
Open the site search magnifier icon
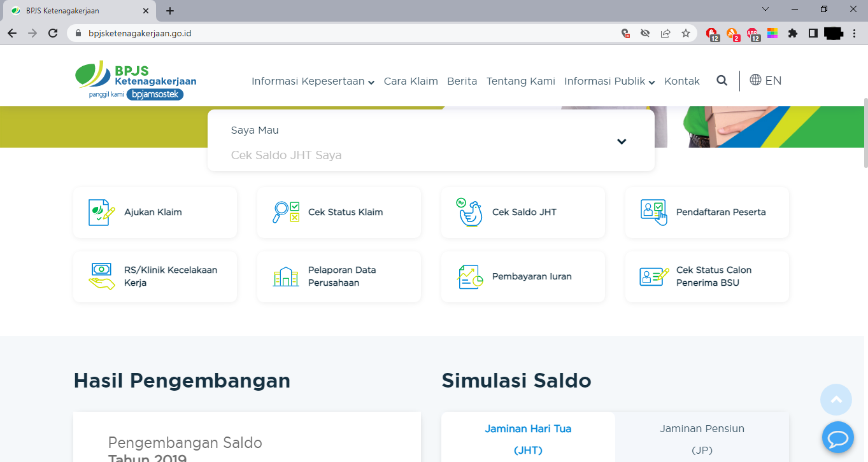pos(722,80)
